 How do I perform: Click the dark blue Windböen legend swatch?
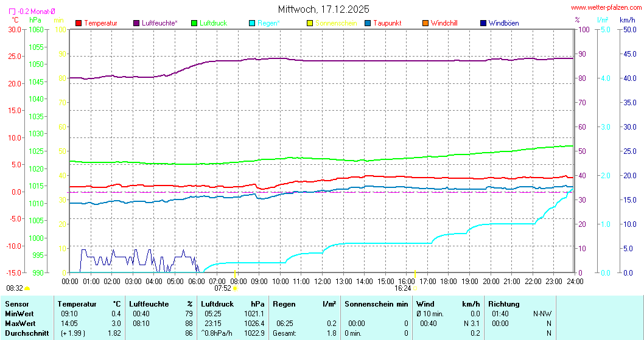coord(483,23)
